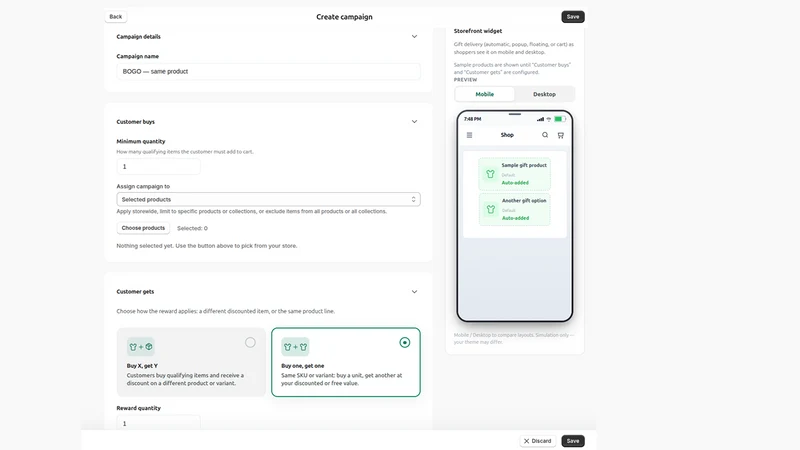
Task: Discard the campaign changes
Action: 538,441
